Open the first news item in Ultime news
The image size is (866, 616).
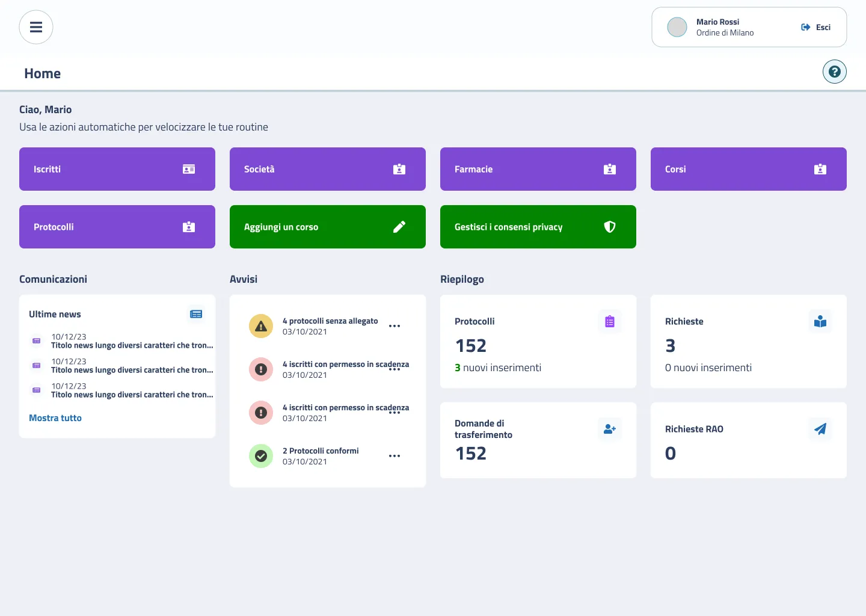click(x=122, y=341)
